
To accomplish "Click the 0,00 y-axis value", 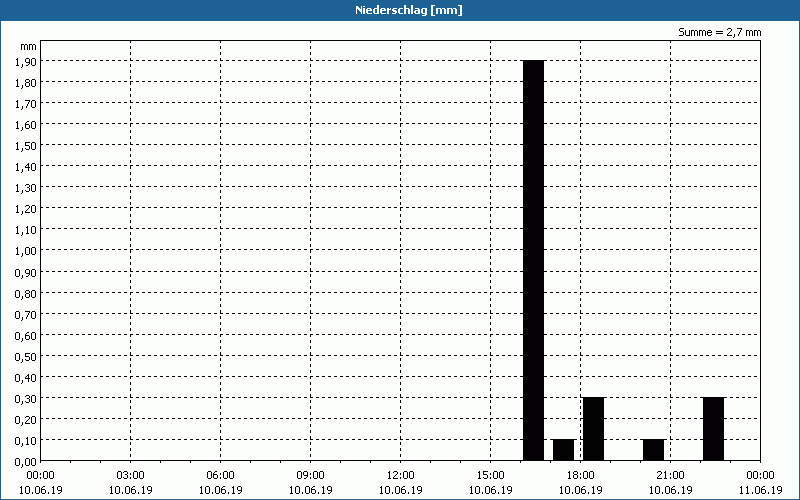I will pos(26,462).
